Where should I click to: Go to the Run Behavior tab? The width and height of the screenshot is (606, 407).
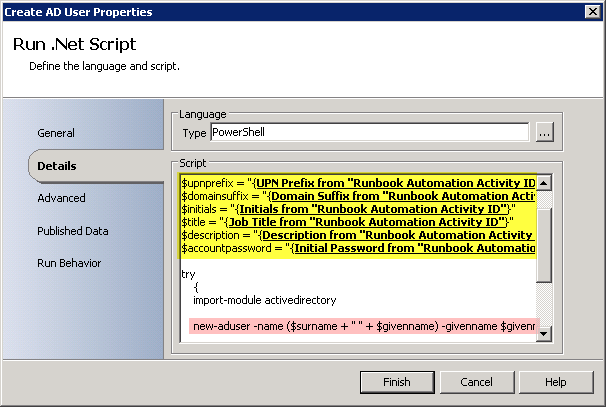(x=69, y=263)
